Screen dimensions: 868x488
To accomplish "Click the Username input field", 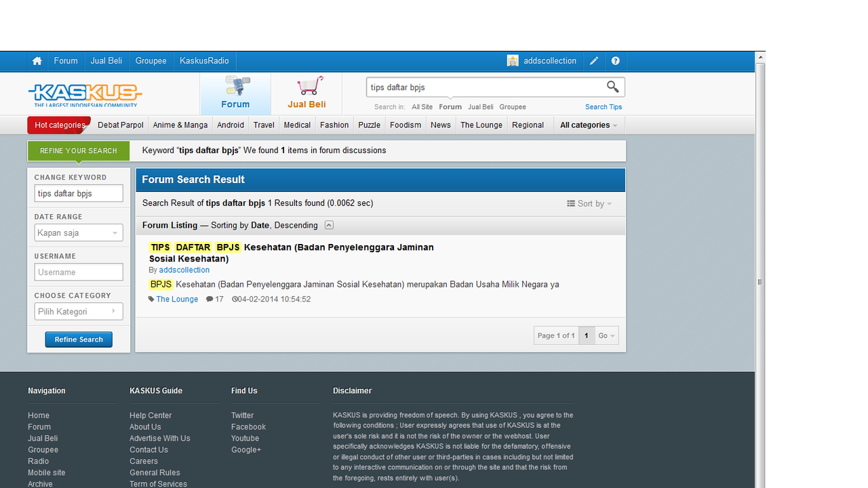I will 79,272.
